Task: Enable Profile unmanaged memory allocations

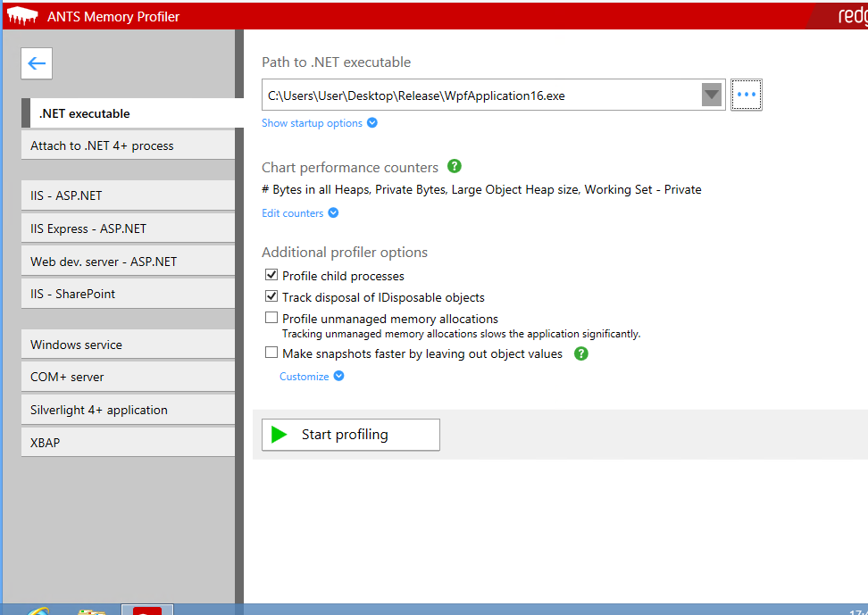Action: [271, 318]
